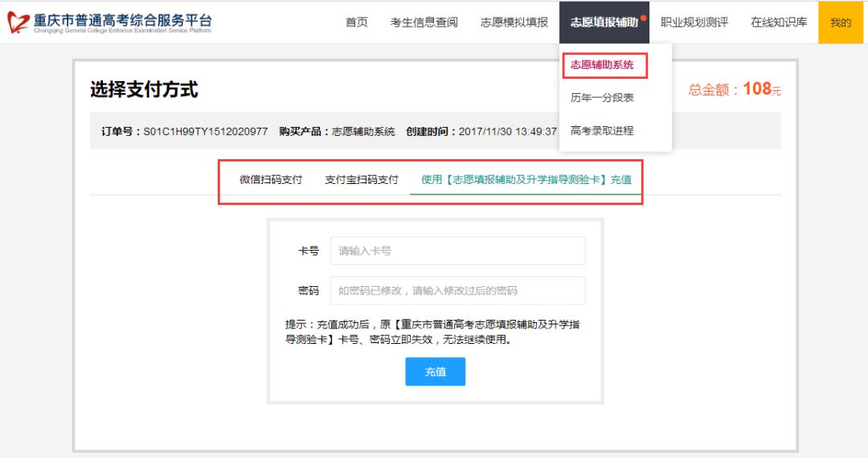
Task: Expand the 志愿填报辅助 dropdown menu
Action: 603,22
